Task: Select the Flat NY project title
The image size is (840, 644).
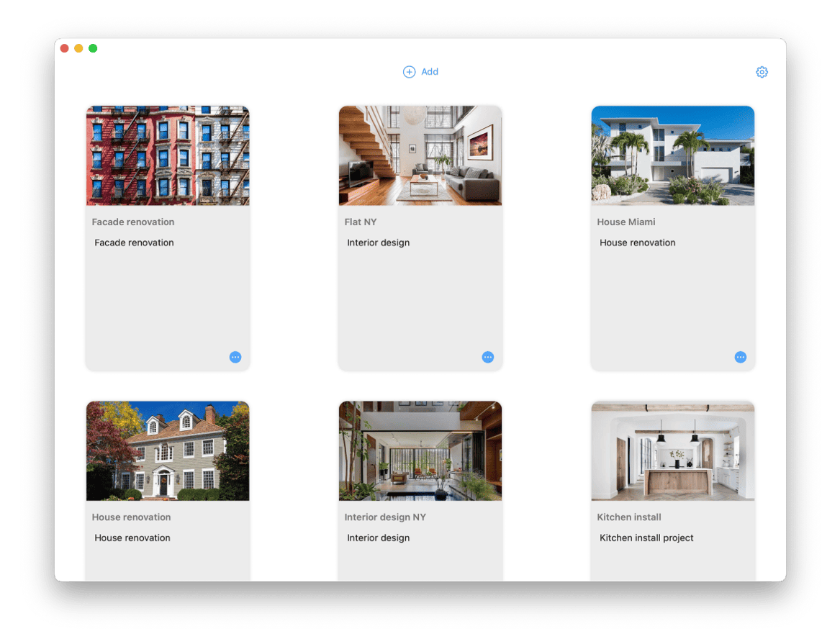Action: (361, 222)
